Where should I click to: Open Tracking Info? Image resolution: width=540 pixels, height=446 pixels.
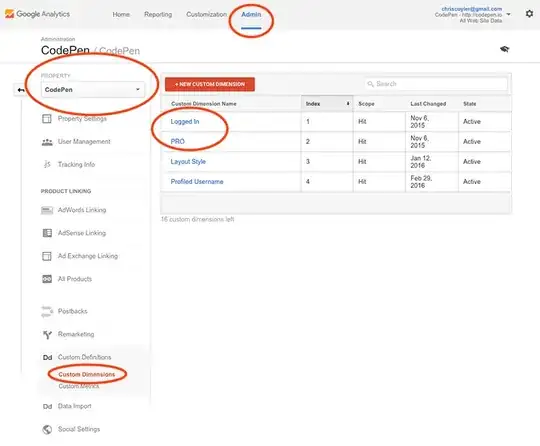pyautogui.click(x=76, y=165)
